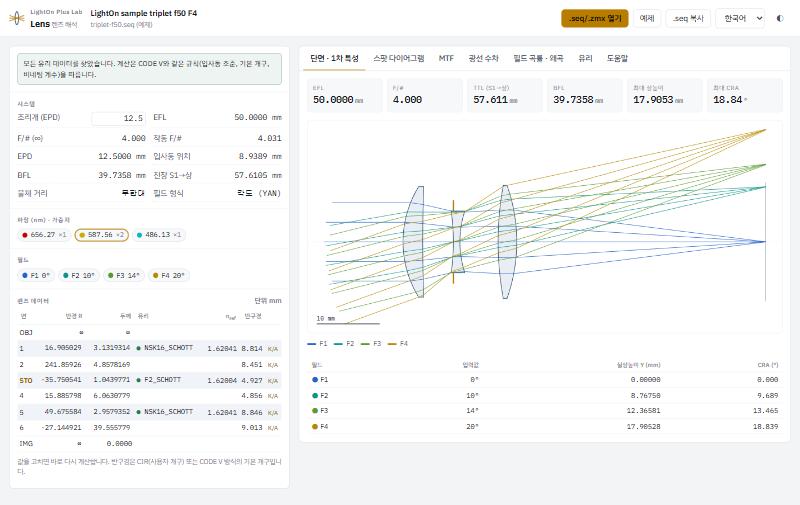
Task: Click the F2 legend entry below the lens diagram
Action: tap(344, 344)
